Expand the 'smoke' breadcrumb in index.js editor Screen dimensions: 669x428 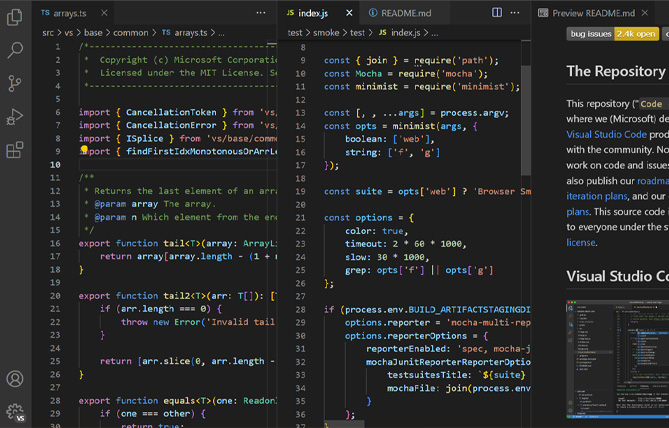325,33
